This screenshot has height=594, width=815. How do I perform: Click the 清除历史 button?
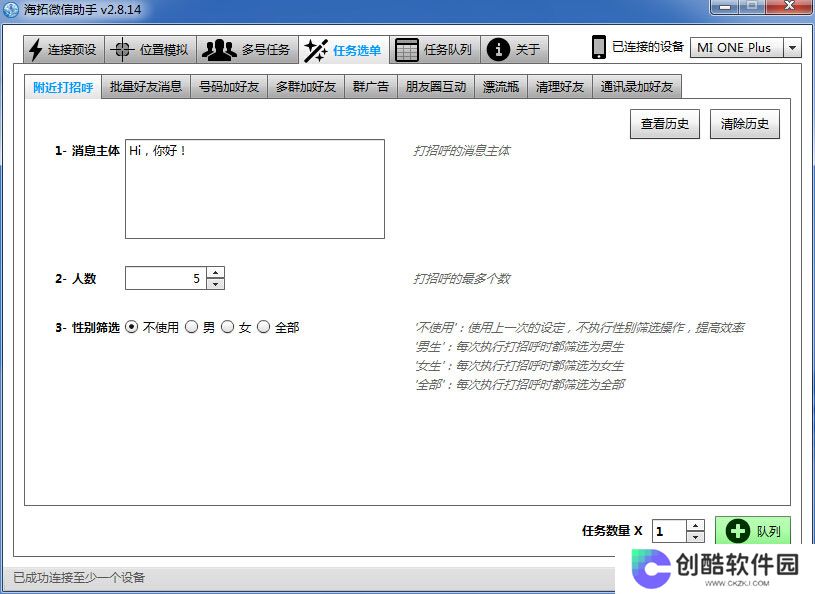[x=745, y=124]
